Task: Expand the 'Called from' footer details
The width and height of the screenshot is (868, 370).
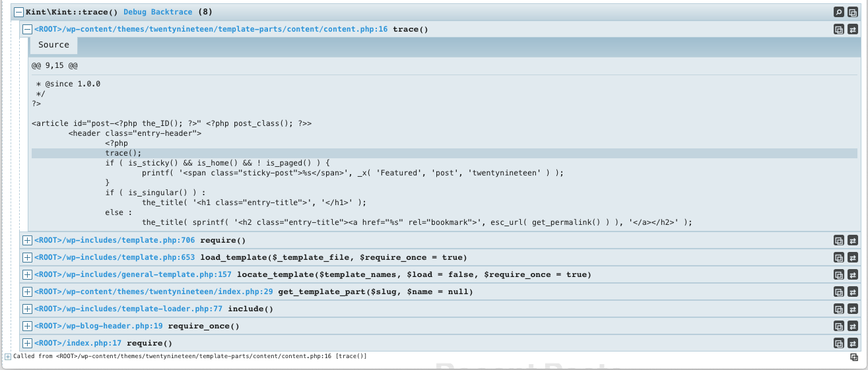Action: (8, 356)
